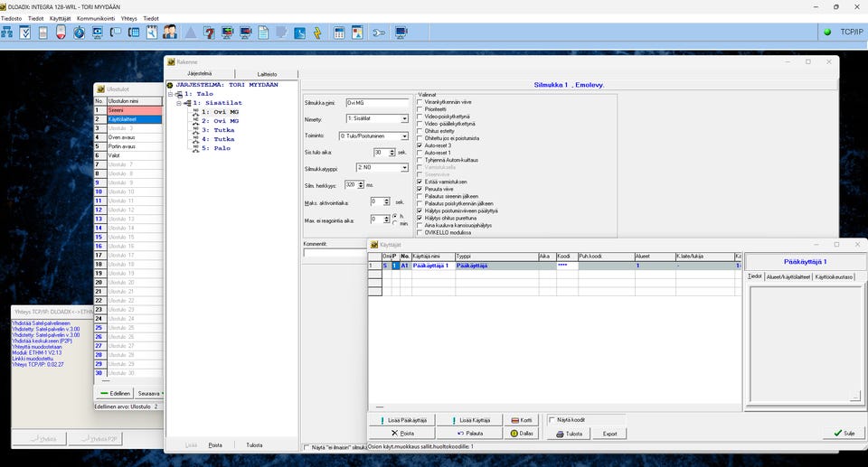The image size is (868, 467).
Task: Uncheck the Auto-reset 3 option
Action: (x=420, y=145)
